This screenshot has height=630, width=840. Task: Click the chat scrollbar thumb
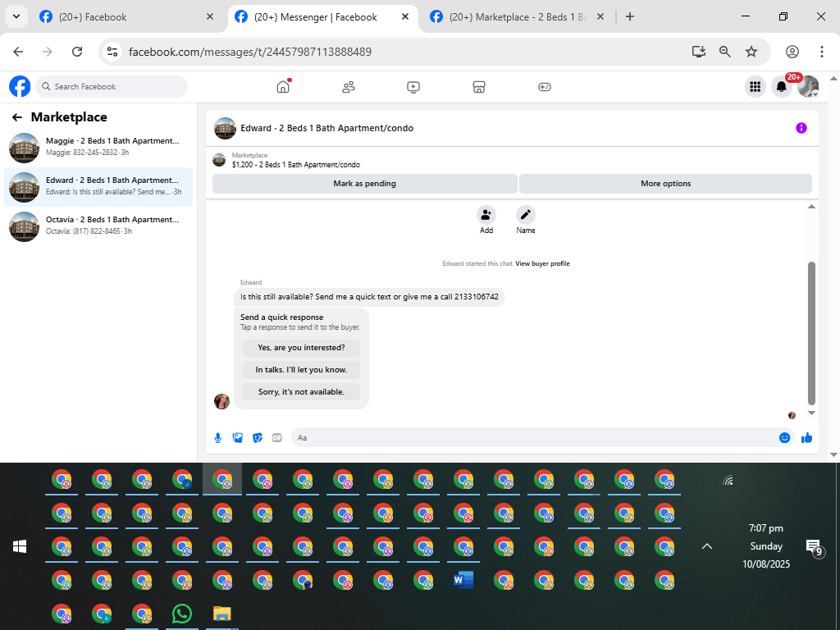coord(811,333)
